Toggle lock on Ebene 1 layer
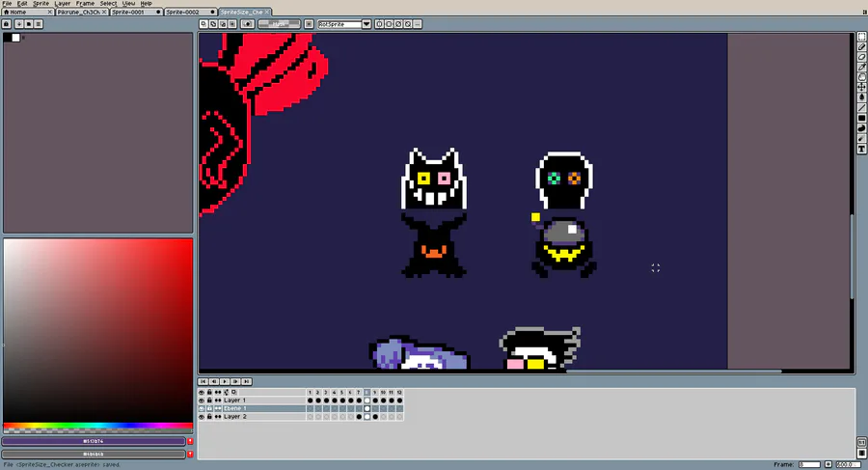Screen dimensions: 868x470 click(x=209, y=408)
